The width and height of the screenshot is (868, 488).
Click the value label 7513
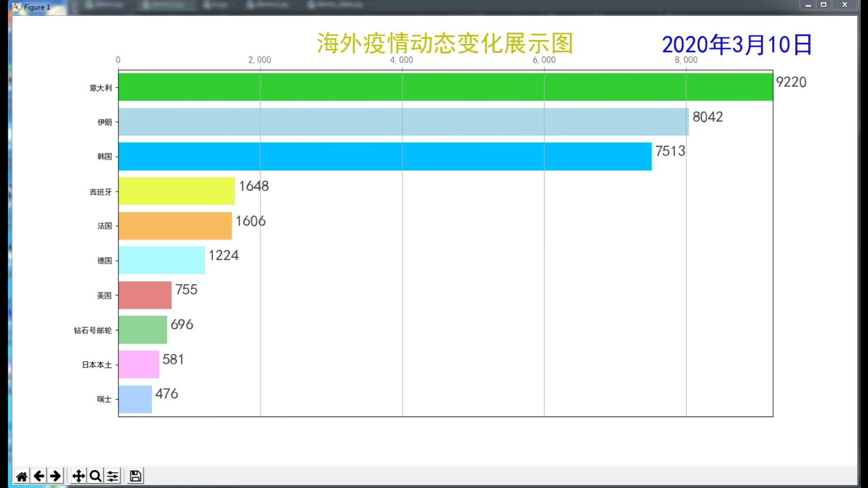point(670,151)
